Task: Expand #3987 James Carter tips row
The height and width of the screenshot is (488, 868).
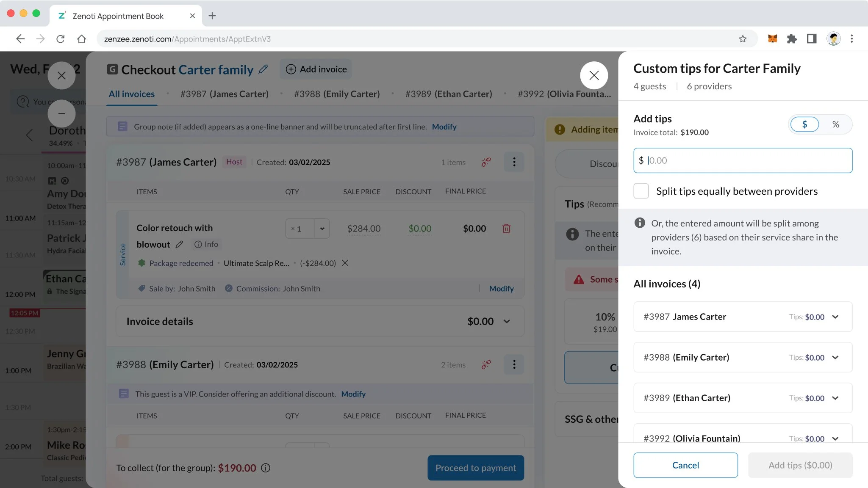Action: click(x=835, y=317)
